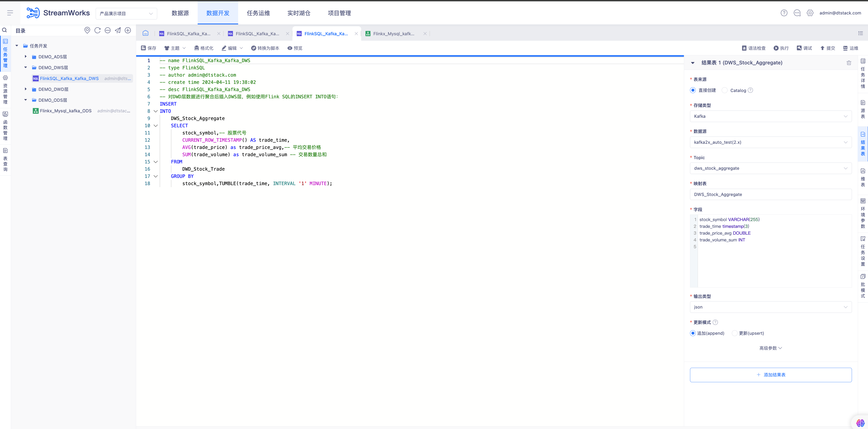The image size is (868, 429).
Task: Open the 数据源 kafka2x_auto_test dropdown
Action: (x=771, y=142)
